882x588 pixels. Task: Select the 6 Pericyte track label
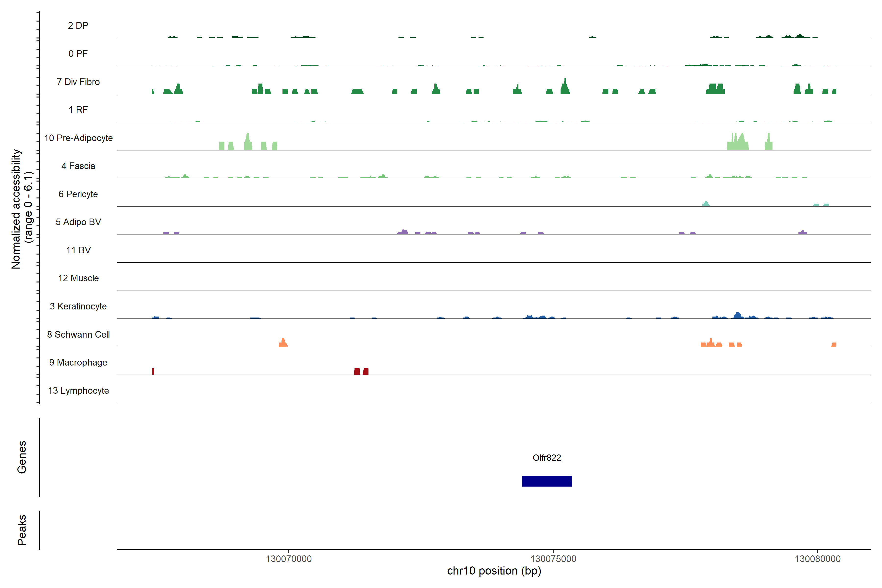pyautogui.click(x=78, y=194)
